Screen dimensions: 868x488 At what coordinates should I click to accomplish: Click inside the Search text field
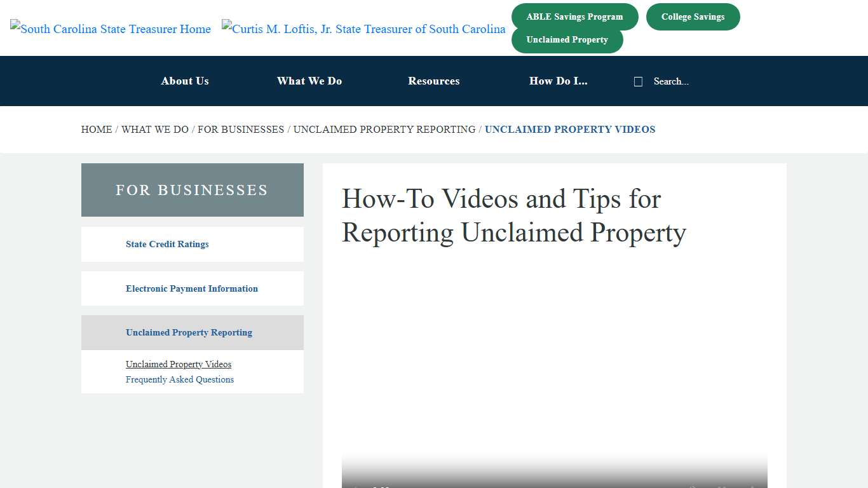pos(670,81)
